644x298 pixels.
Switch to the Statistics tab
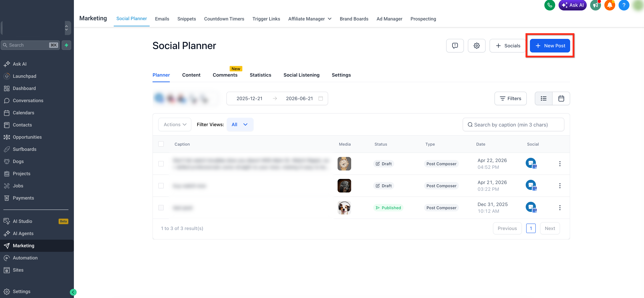click(x=260, y=75)
